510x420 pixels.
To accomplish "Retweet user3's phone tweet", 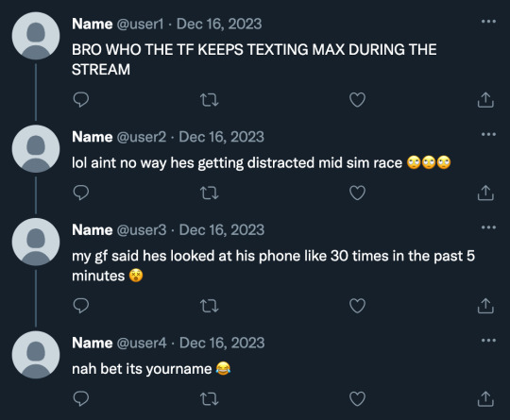I will (x=209, y=306).
